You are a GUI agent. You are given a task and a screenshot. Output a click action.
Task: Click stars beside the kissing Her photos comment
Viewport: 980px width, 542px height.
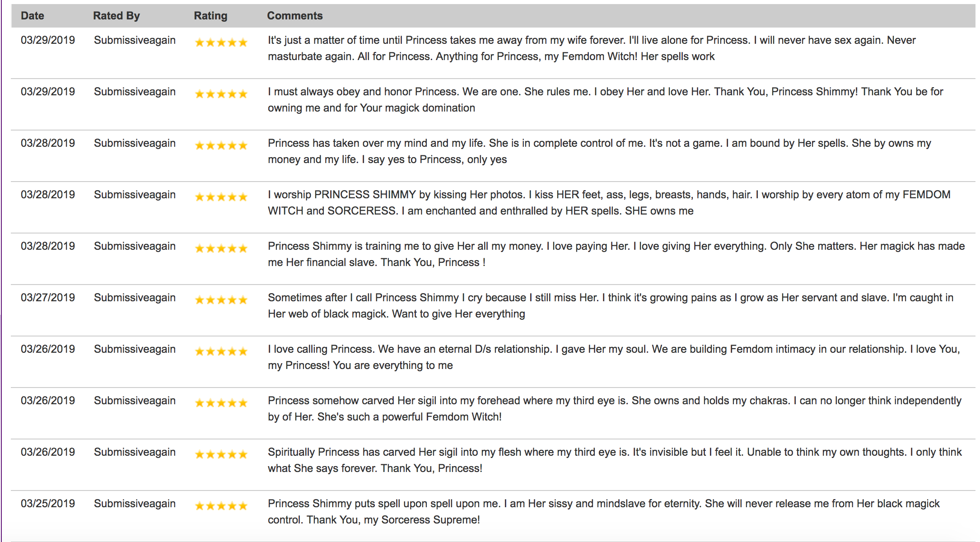coord(221,197)
